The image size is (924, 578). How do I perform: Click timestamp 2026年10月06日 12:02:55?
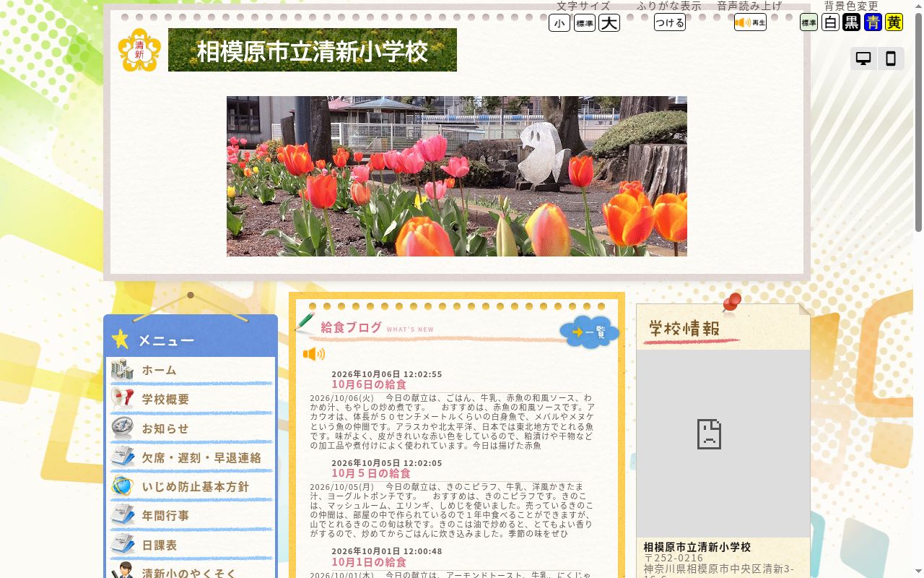click(x=387, y=374)
